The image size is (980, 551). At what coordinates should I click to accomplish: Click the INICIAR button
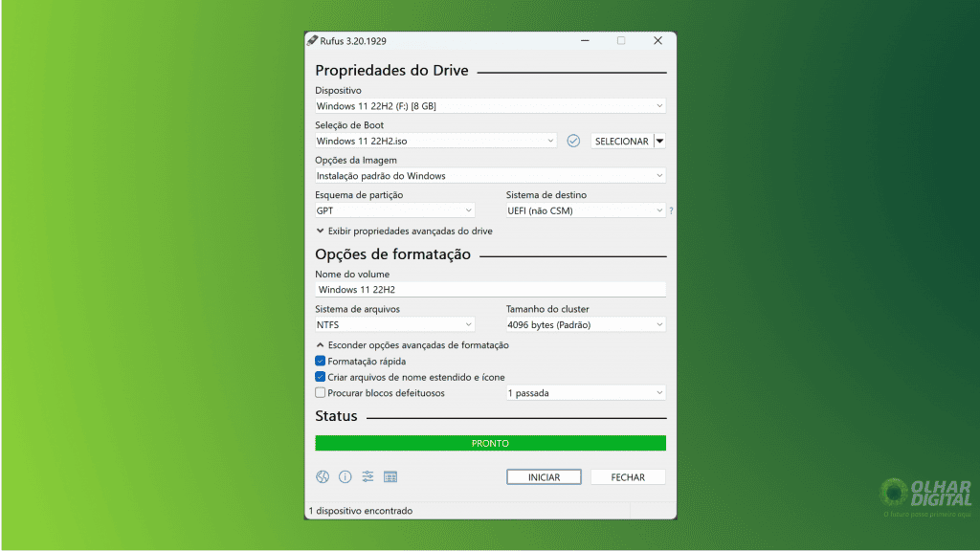click(x=544, y=477)
